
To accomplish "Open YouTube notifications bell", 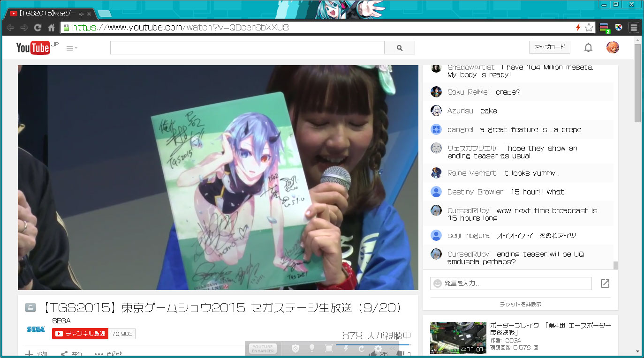I will click(588, 47).
